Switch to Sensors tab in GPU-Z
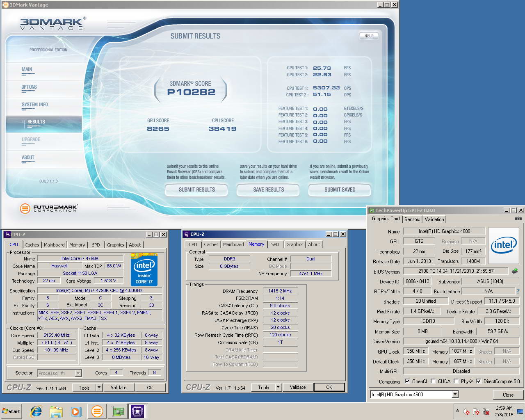This screenshot has height=420, width=525. pyautogui.click(x=412, y=219)
